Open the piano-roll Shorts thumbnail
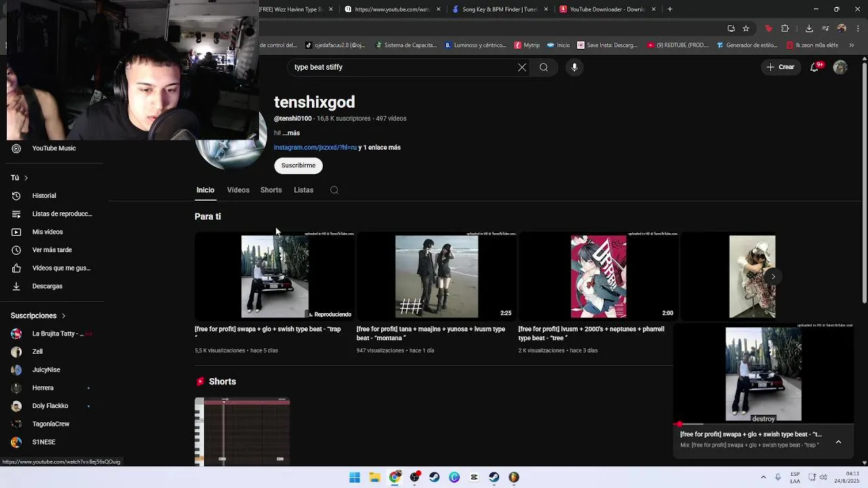Screen dimensions: 868x488 242,432
